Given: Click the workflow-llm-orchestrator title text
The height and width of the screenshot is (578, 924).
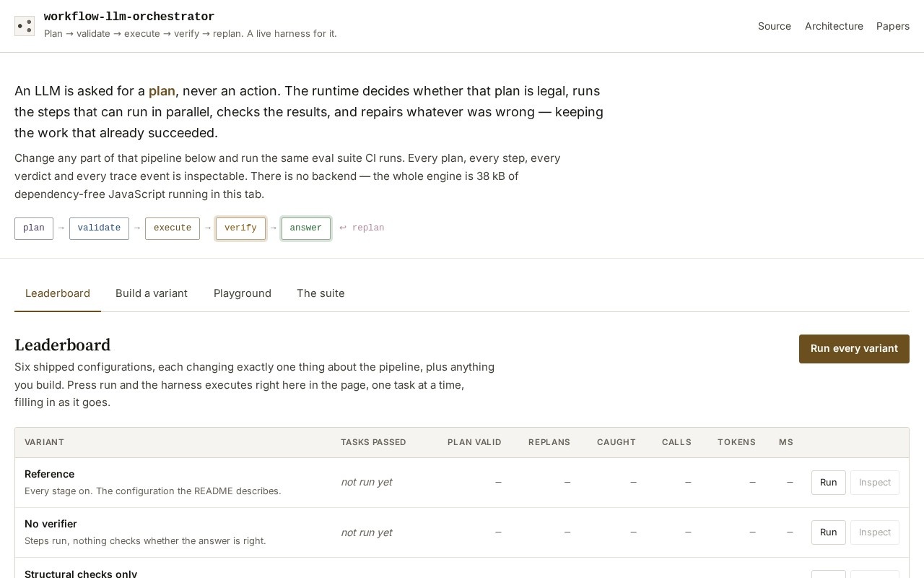Looking at the screenshot, I should click(x=129, y=17).
